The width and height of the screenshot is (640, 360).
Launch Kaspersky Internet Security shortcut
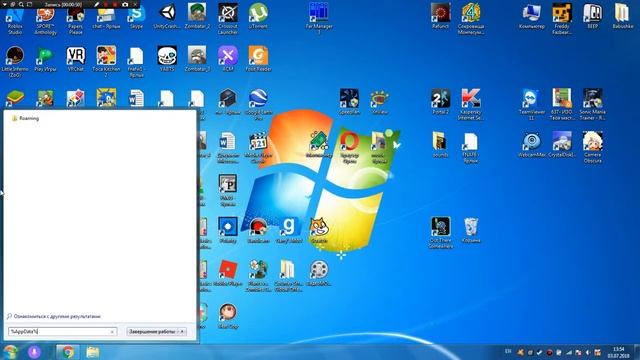click(x=471, y=104)
